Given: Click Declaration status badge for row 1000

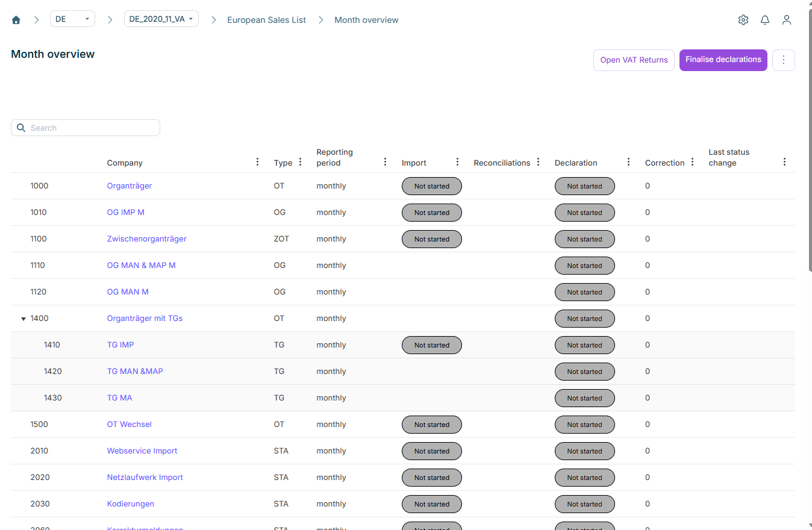Looking at the screenshot, I should (585, 186).
